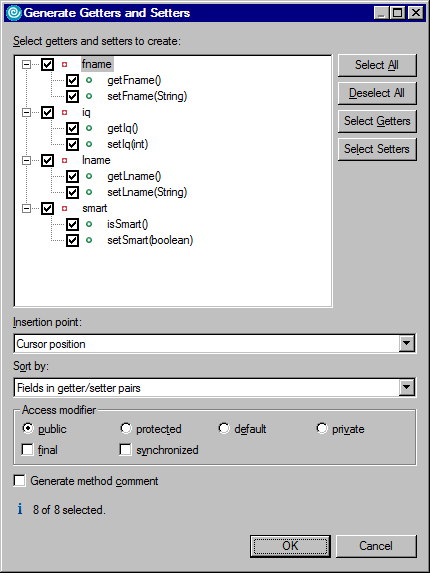Open the Insertion point dropdown

pyautogui.click(x=407, y=344)
